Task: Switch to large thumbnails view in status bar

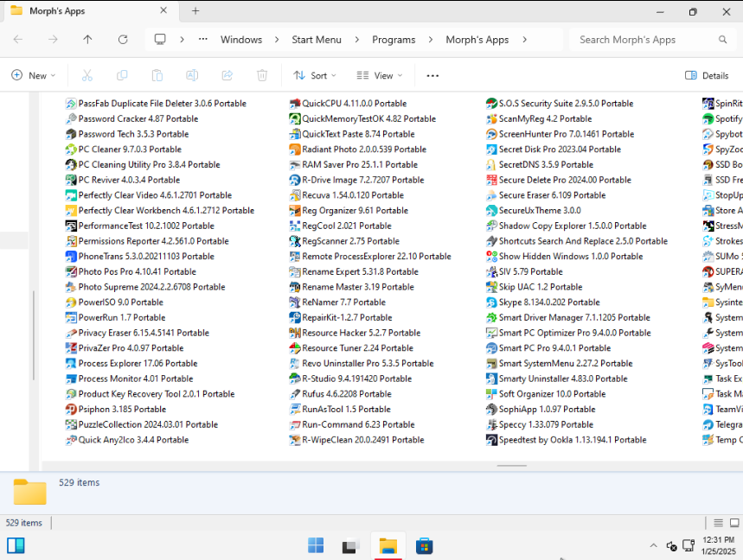Action: coord(734,523)
